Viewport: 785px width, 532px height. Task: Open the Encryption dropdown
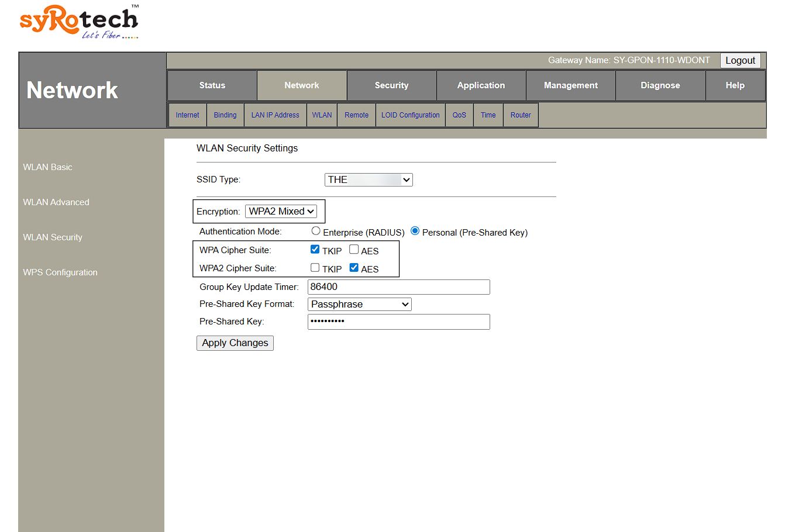281,212
